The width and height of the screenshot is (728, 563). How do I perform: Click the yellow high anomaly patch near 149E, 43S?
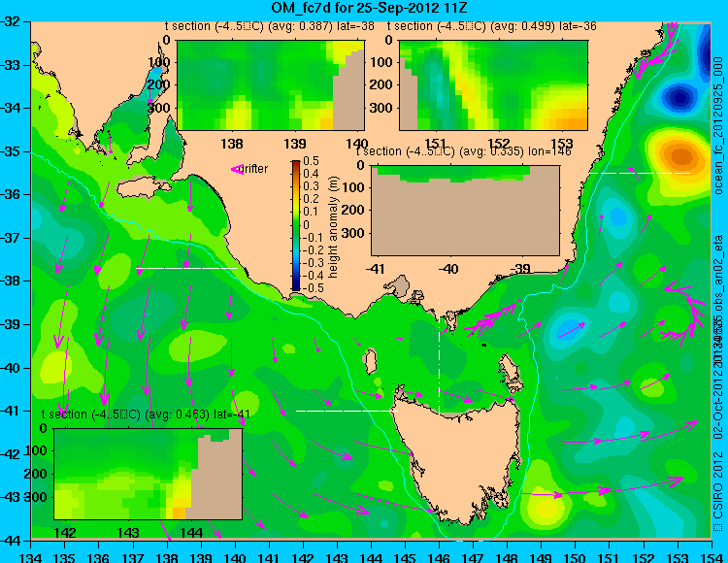click(546, 507)
